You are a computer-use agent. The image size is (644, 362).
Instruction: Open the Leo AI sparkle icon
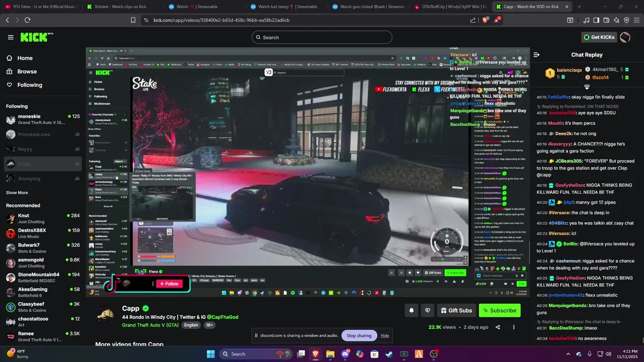[616, 20]
